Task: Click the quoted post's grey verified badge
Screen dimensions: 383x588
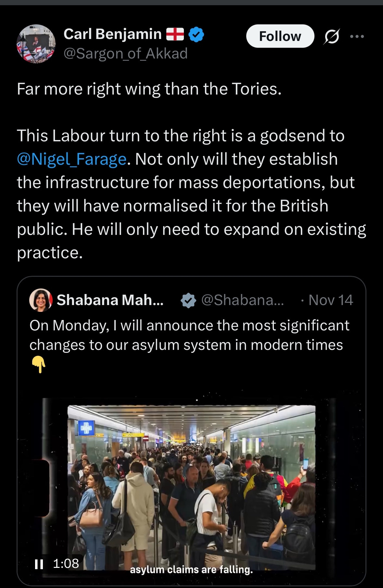Action: pyautogui.click(x=188, y=300)
